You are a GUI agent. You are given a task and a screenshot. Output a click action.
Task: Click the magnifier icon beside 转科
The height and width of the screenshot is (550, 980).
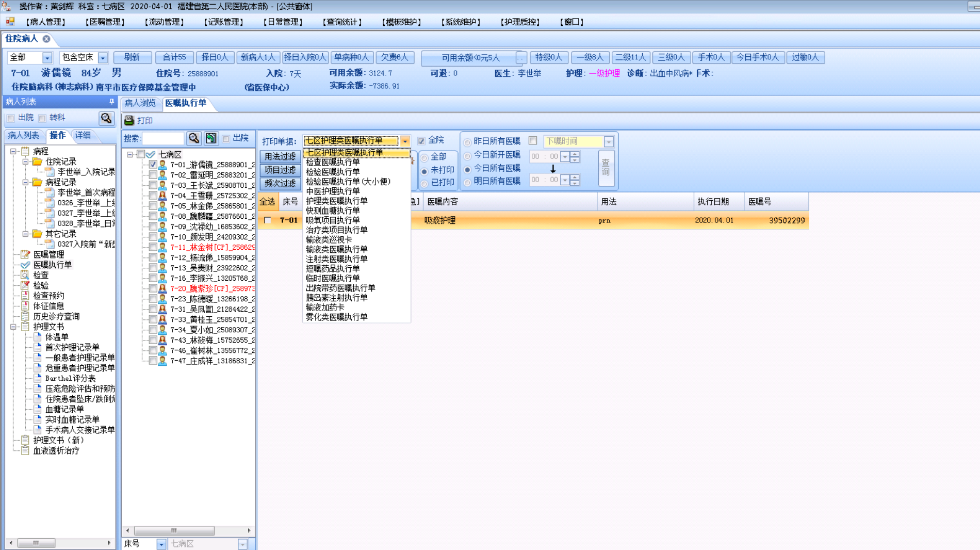(x=106, y=118)
